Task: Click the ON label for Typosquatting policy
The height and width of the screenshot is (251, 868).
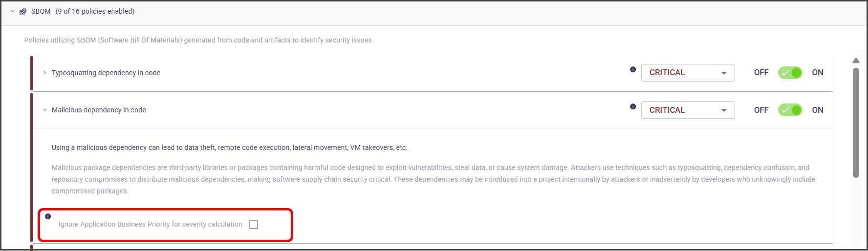Action: pos(817,72)
